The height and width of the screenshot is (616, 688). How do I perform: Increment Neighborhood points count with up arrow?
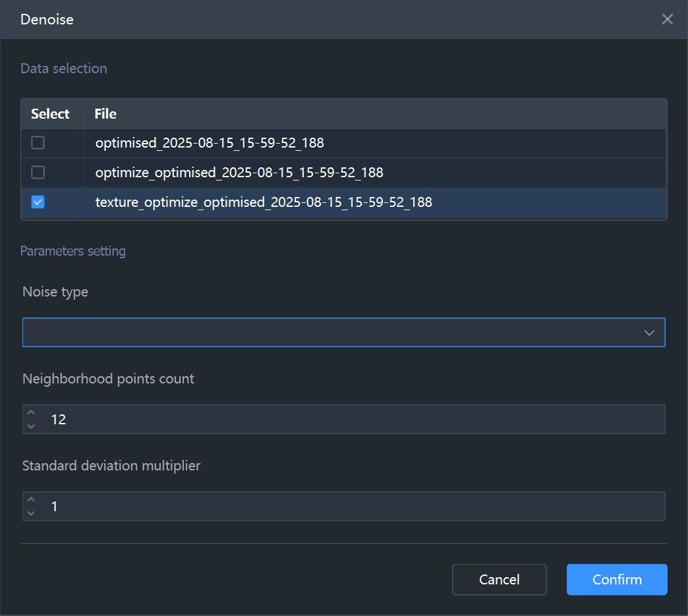[x=31, y=413]
